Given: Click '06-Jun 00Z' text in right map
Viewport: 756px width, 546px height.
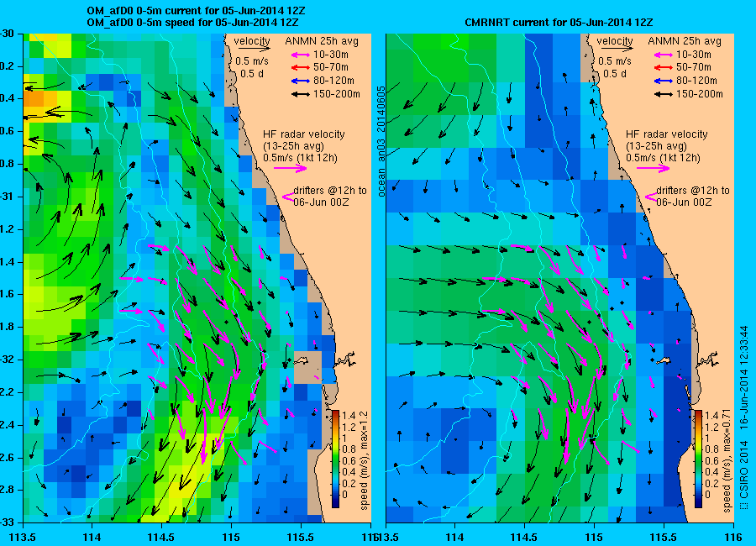Looking at the screenshot, I should (x=684, y=202).
